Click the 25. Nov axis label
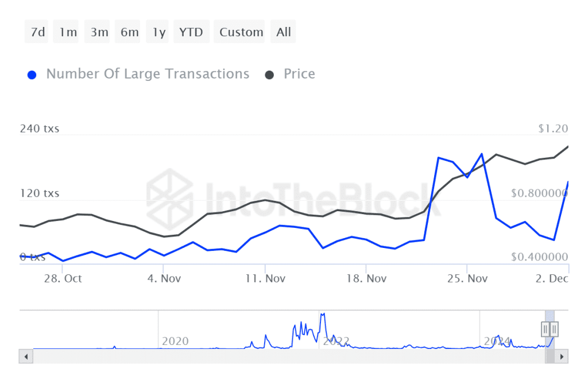This screenshot has width=588, height=392. click(467, 278)
